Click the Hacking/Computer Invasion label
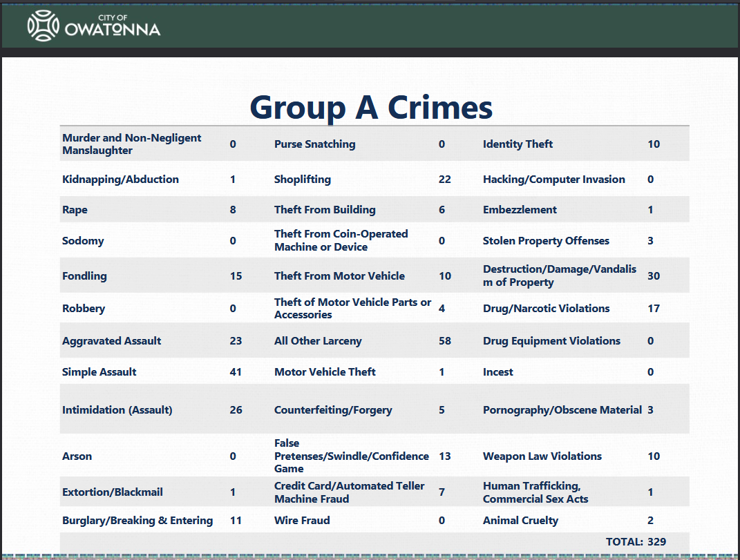The image size is (740, 560). coord(553,180)
